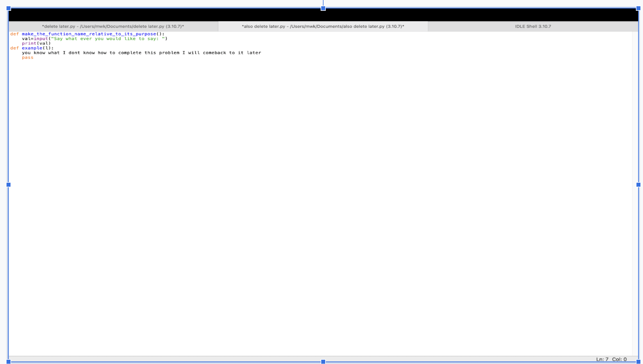The height and width of the screenshot is (364, 643).
Task: Click the left-middle blue resize handle
Action: coord(8,185)
